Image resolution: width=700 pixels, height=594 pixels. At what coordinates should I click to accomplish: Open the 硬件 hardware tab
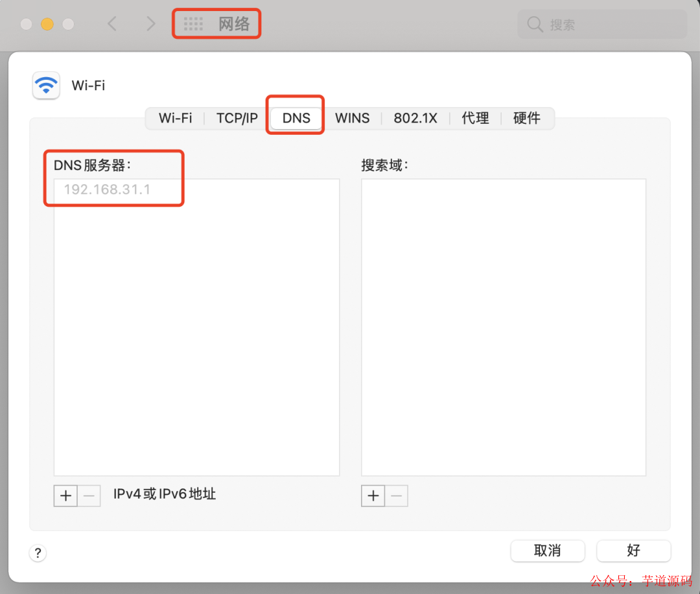[x=526, y=118]
